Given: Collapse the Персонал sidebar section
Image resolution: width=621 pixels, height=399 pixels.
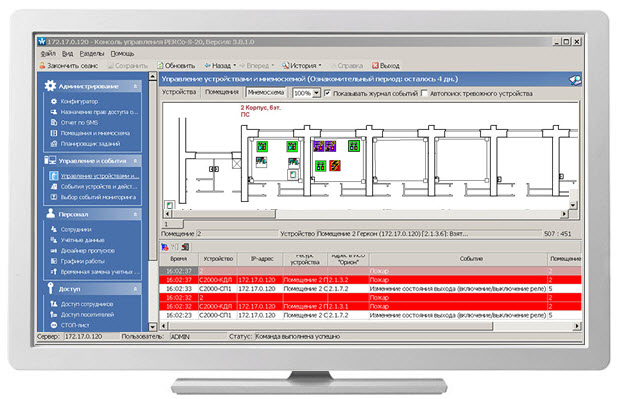Looking at the screenshot, I should click(x=135, y=214).
